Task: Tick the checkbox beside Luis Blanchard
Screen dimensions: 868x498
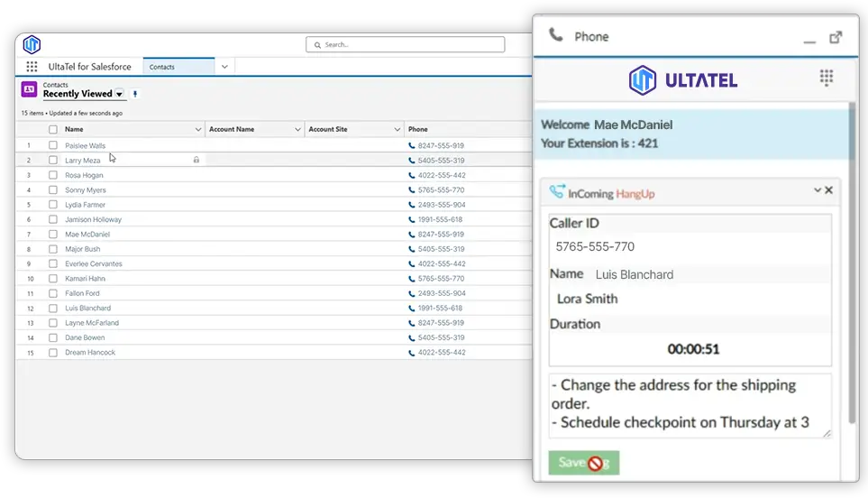Action: [53, 308]
